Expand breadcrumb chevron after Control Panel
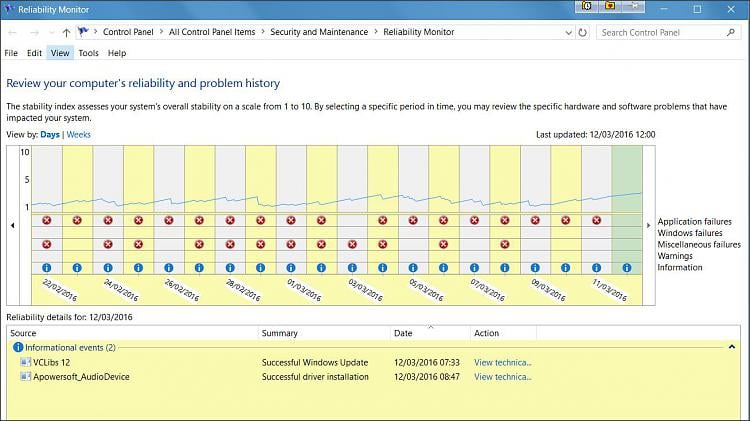Viewport: 750px width, 421px height. click(x=161, y=32)
